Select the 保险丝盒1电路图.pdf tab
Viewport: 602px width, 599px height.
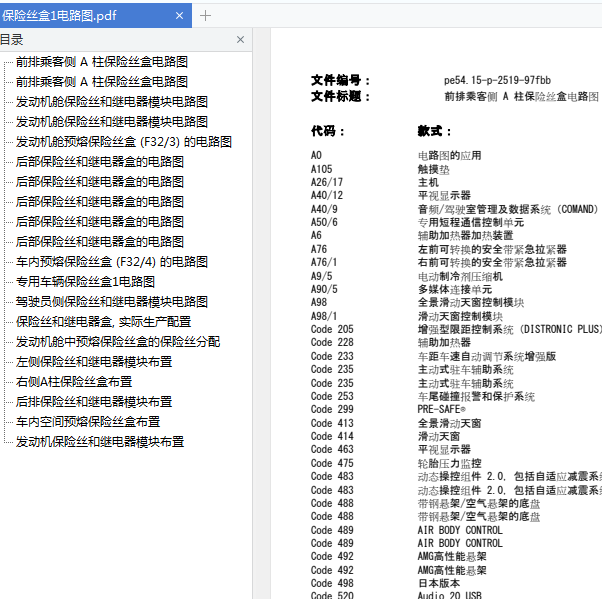(96, 16)
